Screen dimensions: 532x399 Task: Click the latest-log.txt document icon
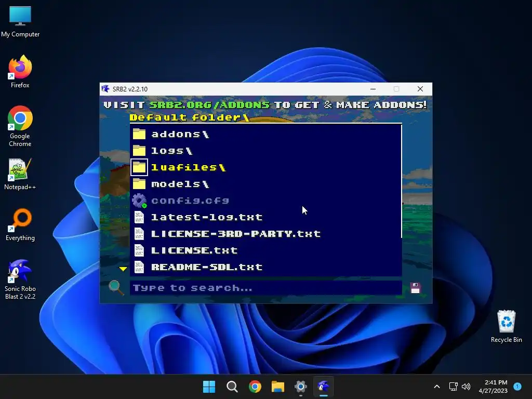point(139,217)
